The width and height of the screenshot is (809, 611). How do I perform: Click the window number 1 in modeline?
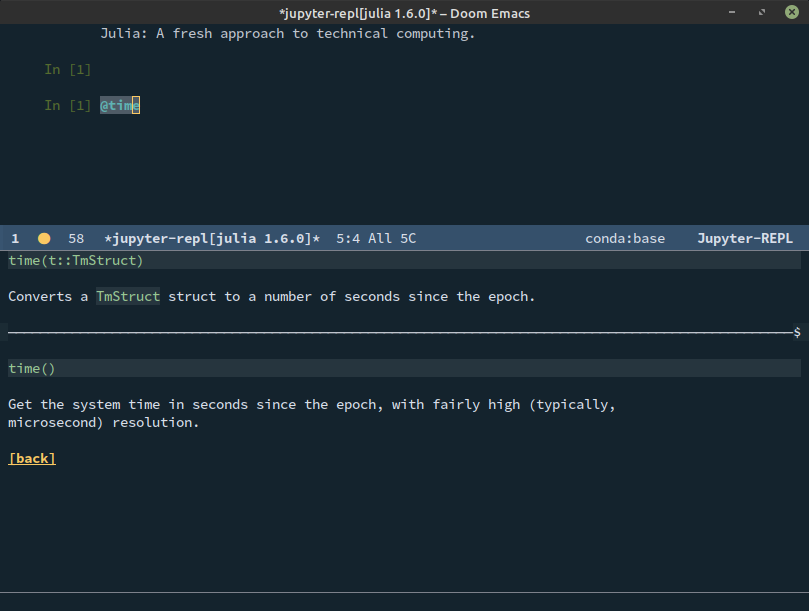click(15, 238)
